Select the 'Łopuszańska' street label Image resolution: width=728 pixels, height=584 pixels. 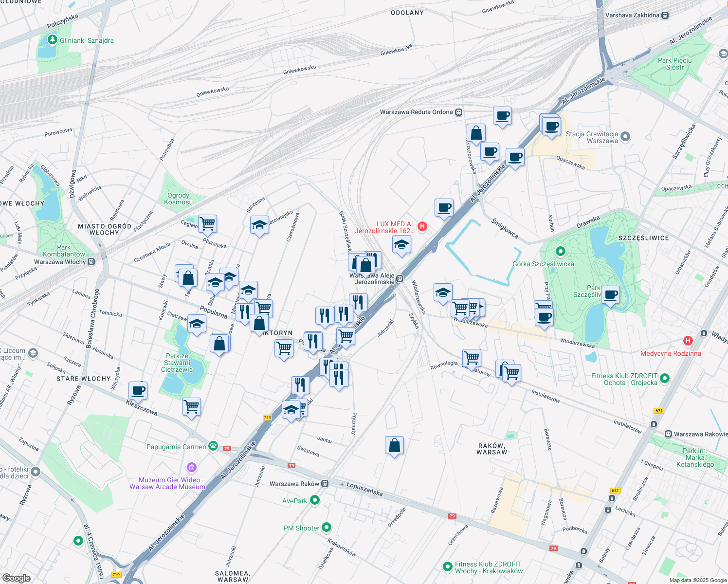point(364,489)
